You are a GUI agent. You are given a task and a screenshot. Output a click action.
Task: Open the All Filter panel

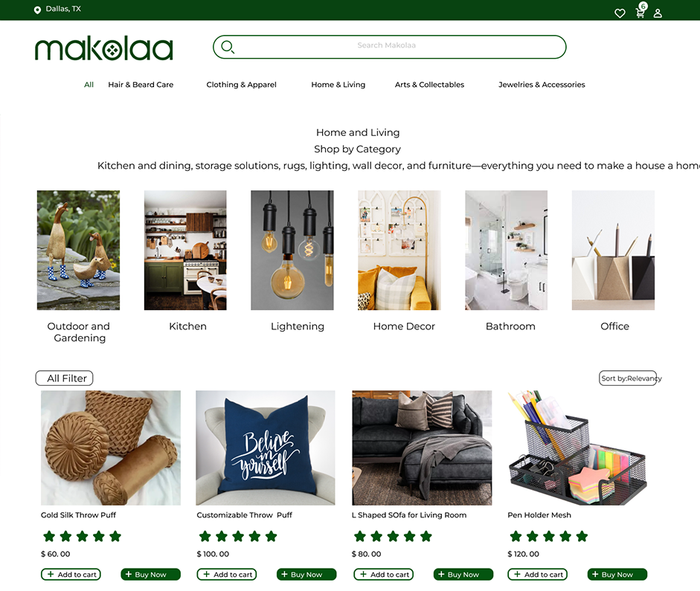[64, 378]
